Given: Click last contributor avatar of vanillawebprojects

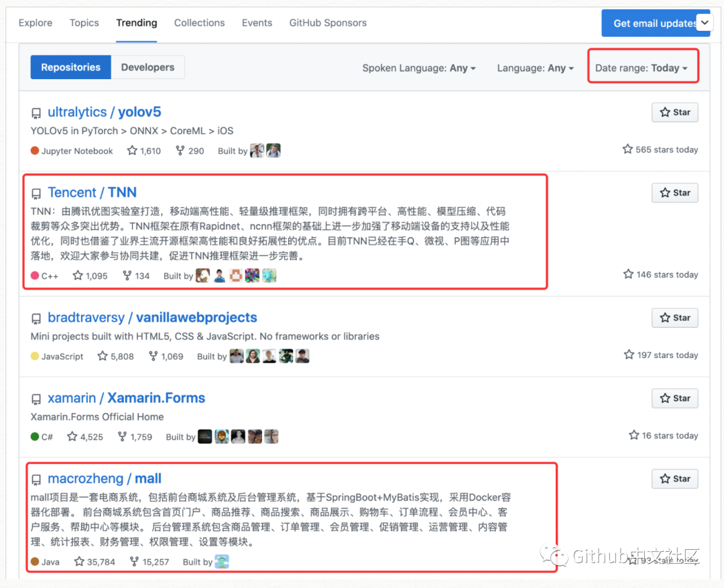Looking at the screenshot, I should (302, 356).
